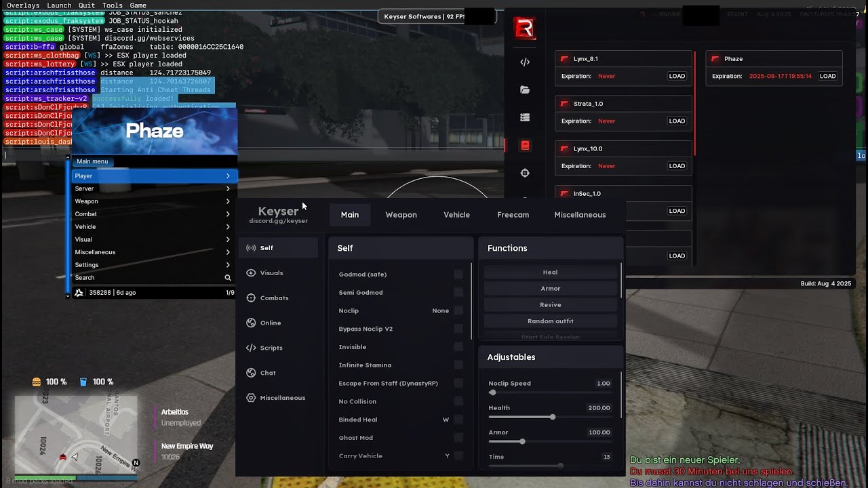Screen dimensions: 868x488
Task: Click the Scripts code icon
Action: 251,348
